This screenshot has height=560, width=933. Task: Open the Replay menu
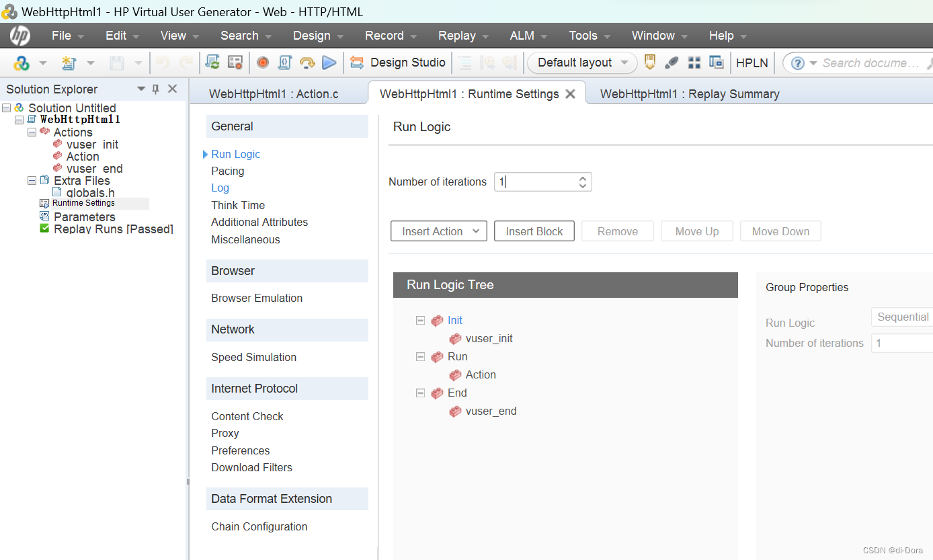(463, 36)
